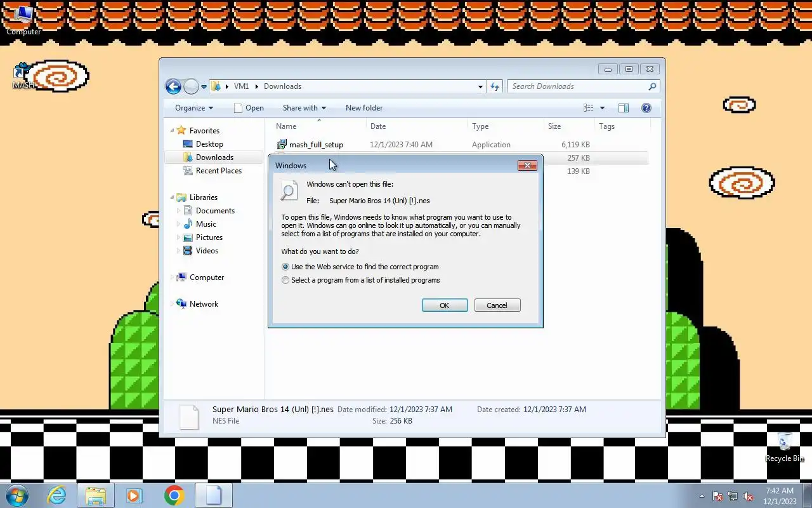
Task: Open Desktop in the navigation pane
Action: [x=209, y=144]
